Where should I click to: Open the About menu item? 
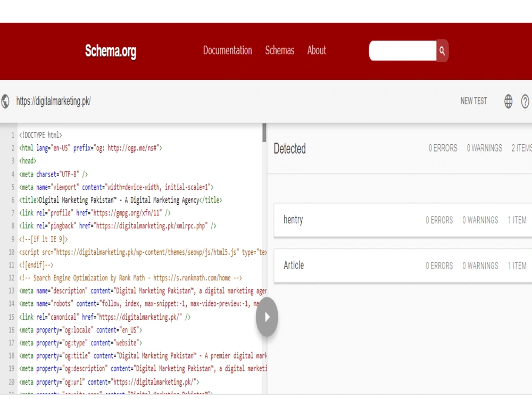coord(317,50)
